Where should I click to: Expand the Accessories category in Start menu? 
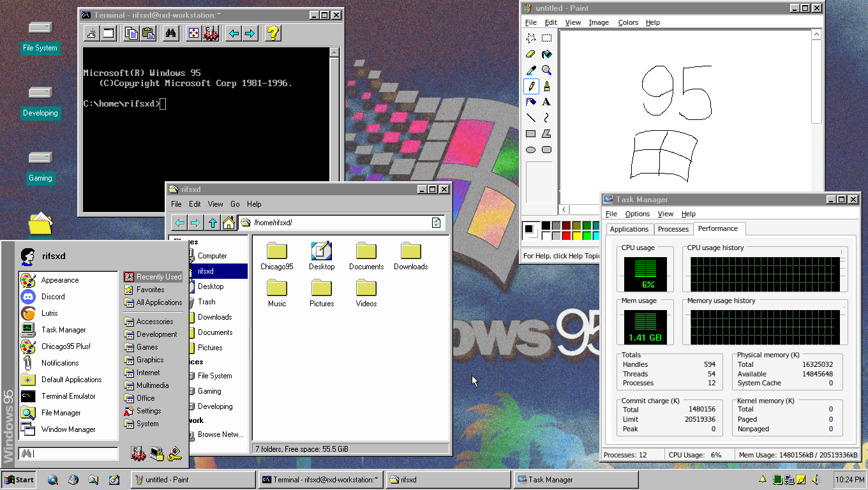[153, 322]
